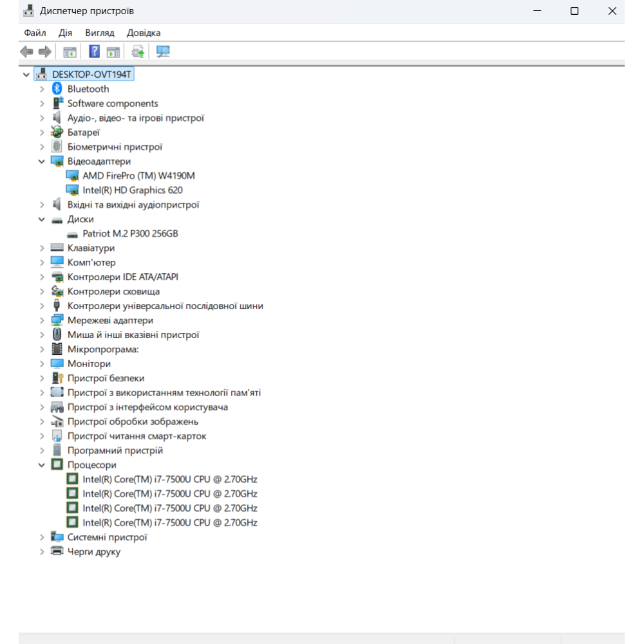This screenshot has width=644, height=644.
Task: Collapse the Відеоадаптери category
Action: (x=42, y=162)
